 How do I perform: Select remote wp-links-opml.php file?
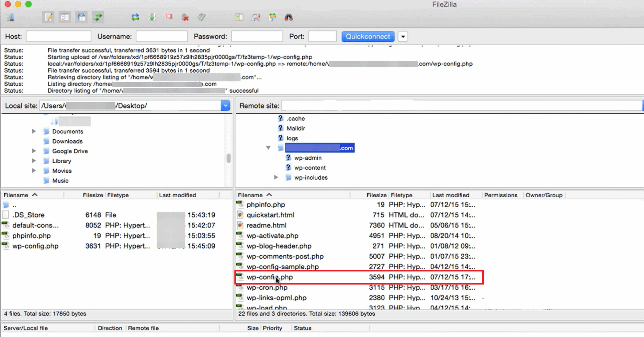coord(277,298)
